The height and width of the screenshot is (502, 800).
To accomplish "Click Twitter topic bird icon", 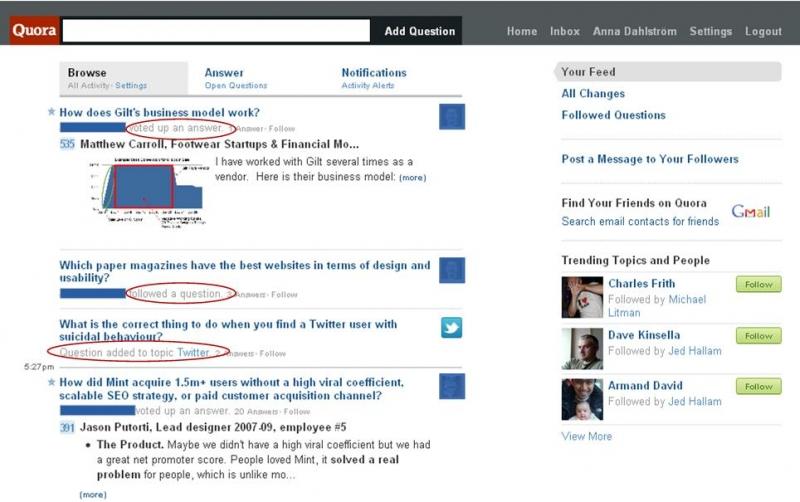I will tap(452, 328).
